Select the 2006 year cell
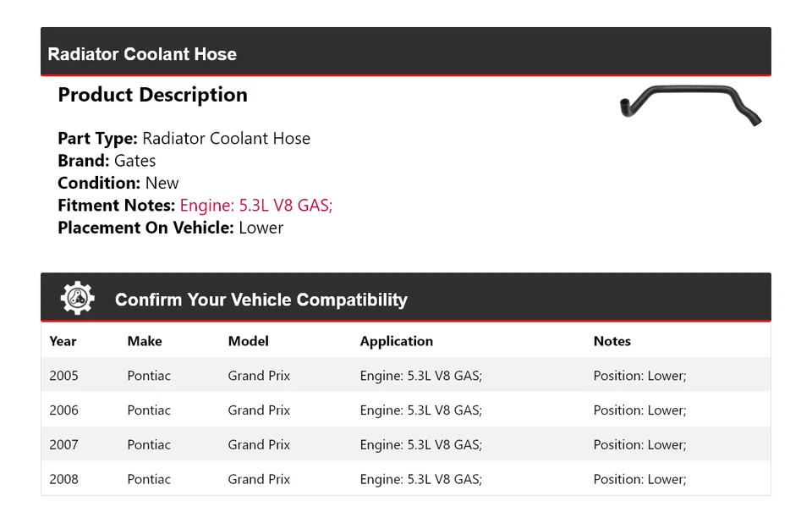 (63, 410)
